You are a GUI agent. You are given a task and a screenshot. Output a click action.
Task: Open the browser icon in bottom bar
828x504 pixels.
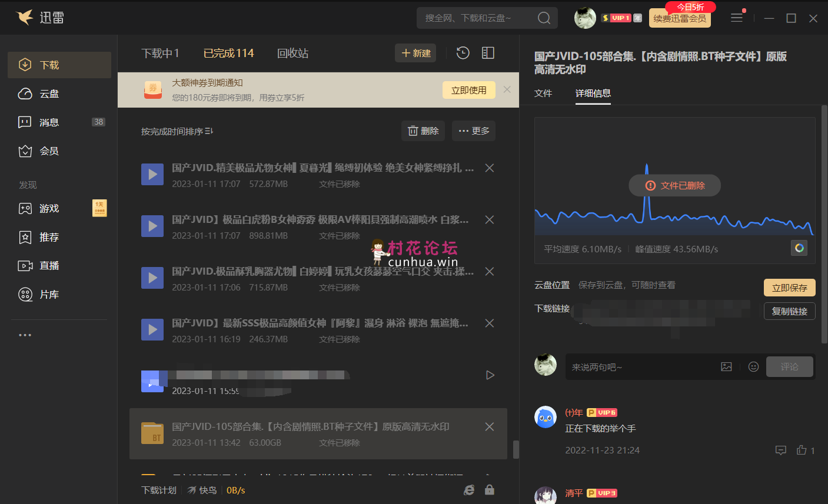(469, 490)
